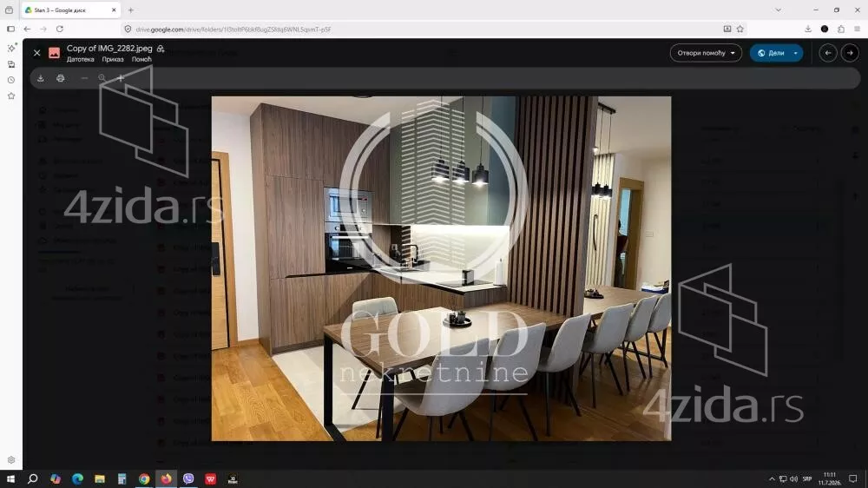Reset zoom with the magnifier icon
Viewport: 868px width, 488px height.
pos(102,78)
